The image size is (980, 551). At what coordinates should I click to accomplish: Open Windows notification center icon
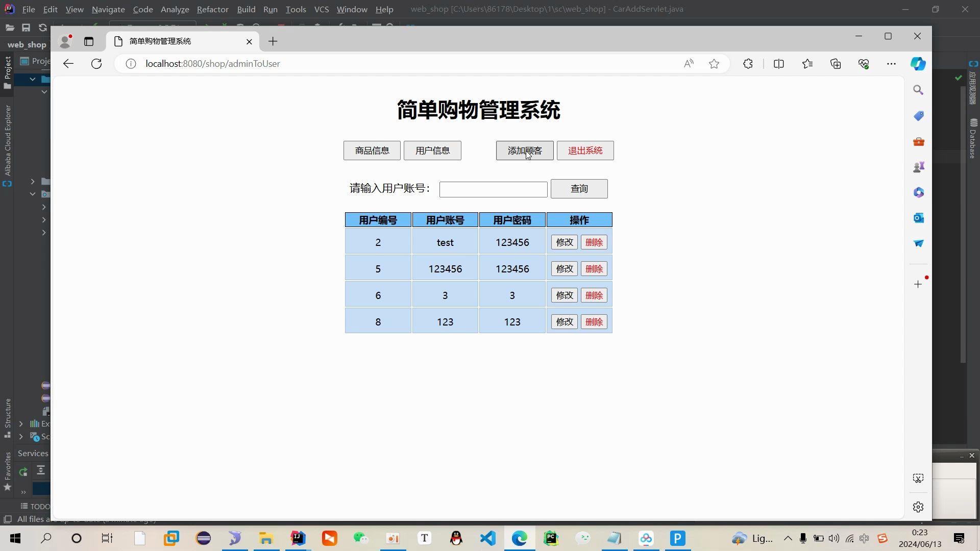coord(959,538)
